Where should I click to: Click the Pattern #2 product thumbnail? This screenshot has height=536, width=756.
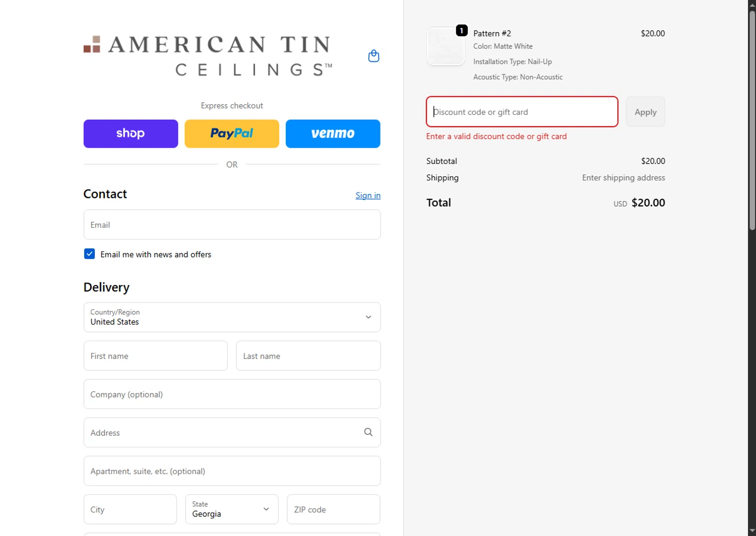tap(446, 46)
